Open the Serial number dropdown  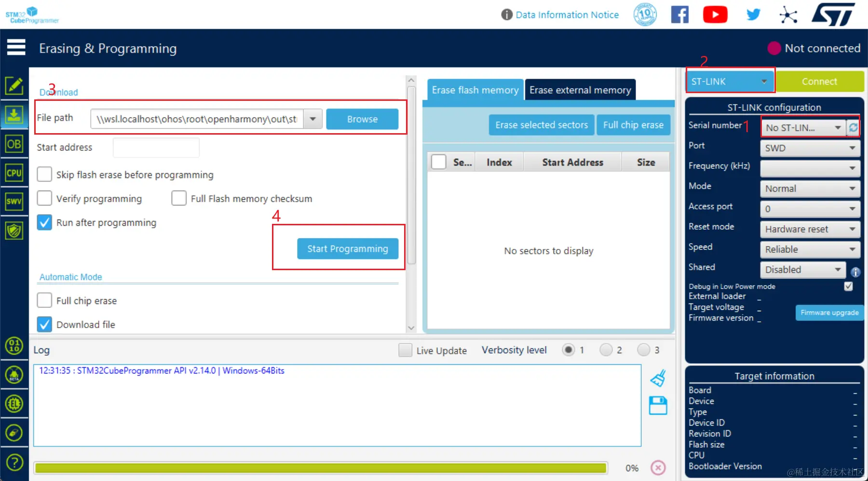pos(804,127)
